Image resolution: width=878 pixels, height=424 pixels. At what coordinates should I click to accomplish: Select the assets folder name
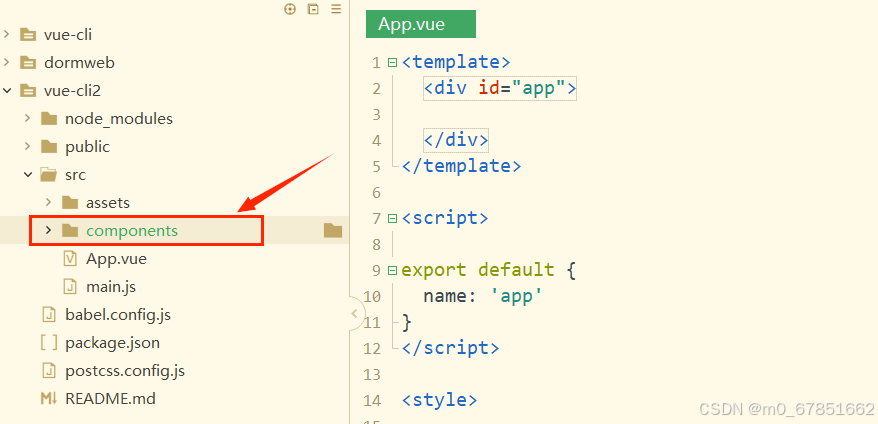tap(108, 203)
